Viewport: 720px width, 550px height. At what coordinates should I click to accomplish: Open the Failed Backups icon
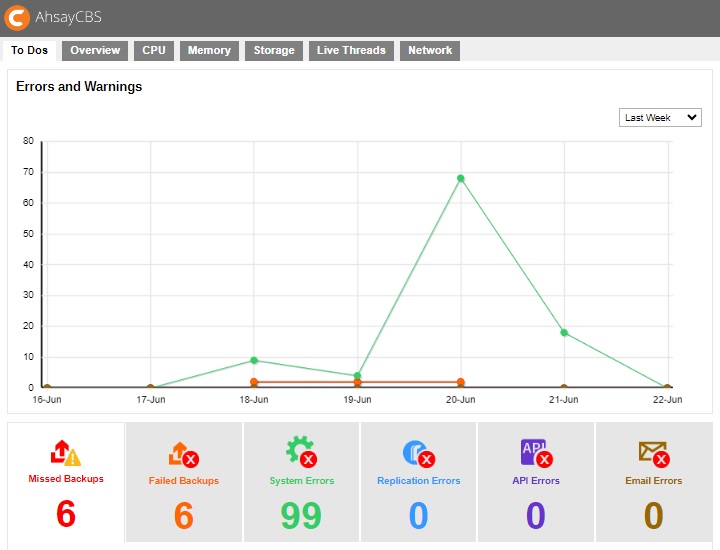coord(183,455)
